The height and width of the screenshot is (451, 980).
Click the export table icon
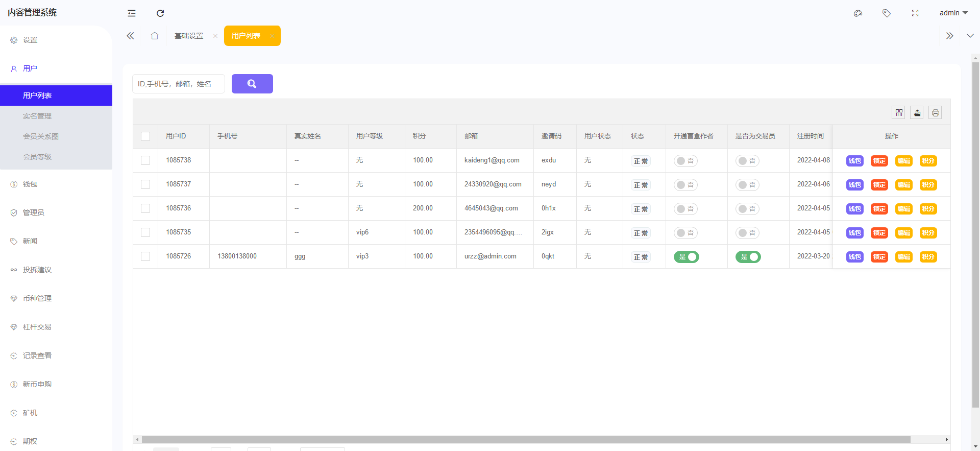(x=917, y=112)
